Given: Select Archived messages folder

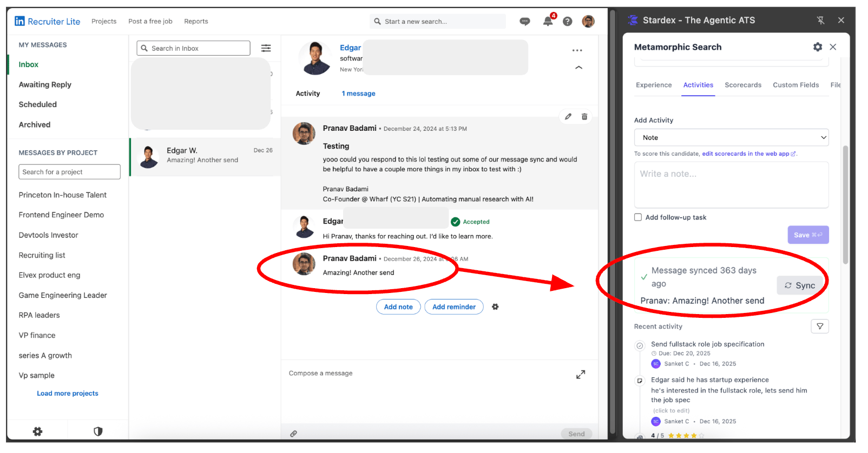Looking at the screenshot, I should [x=35, y=124].
